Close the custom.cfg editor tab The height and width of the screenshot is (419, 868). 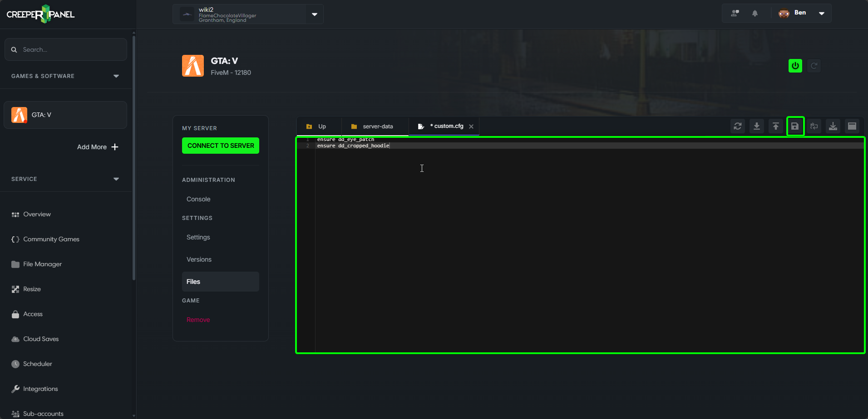point(471,126)
